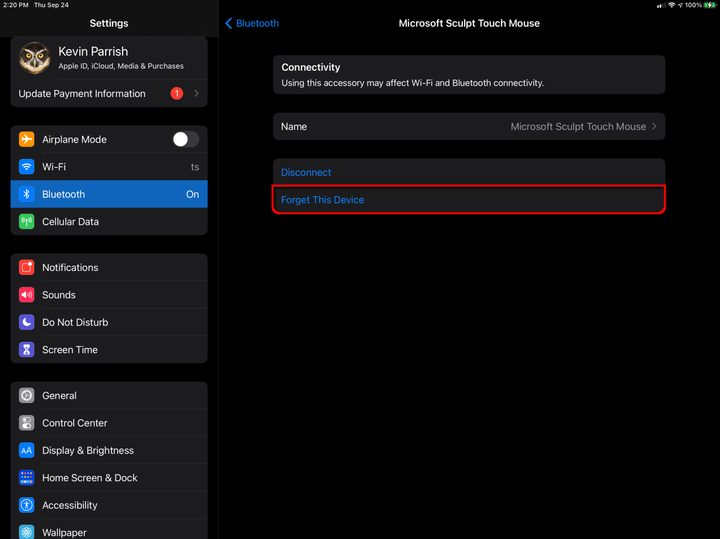Tap Forget This Device
This screenshot has width=720, height=539.
point(469,200)
